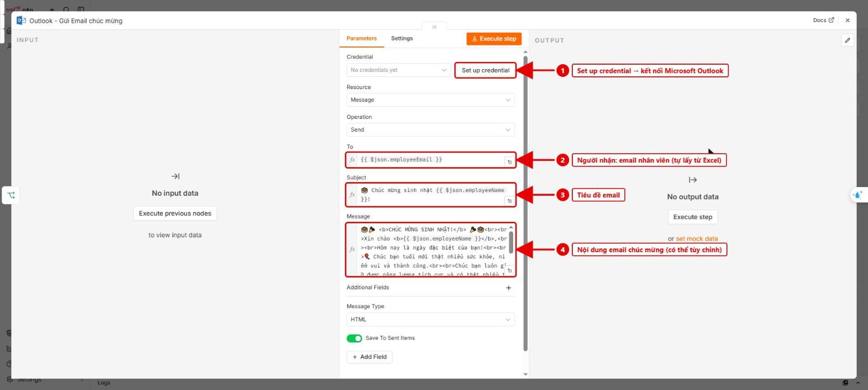Click the fx icon of the Subject field

[x=352, y=195]
